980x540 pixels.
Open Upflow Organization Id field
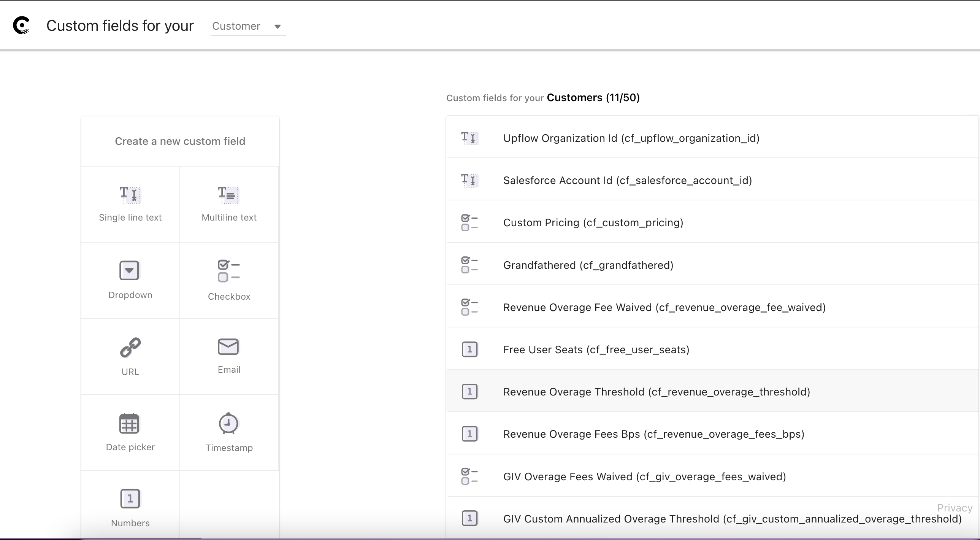click(x=712, y=137)
